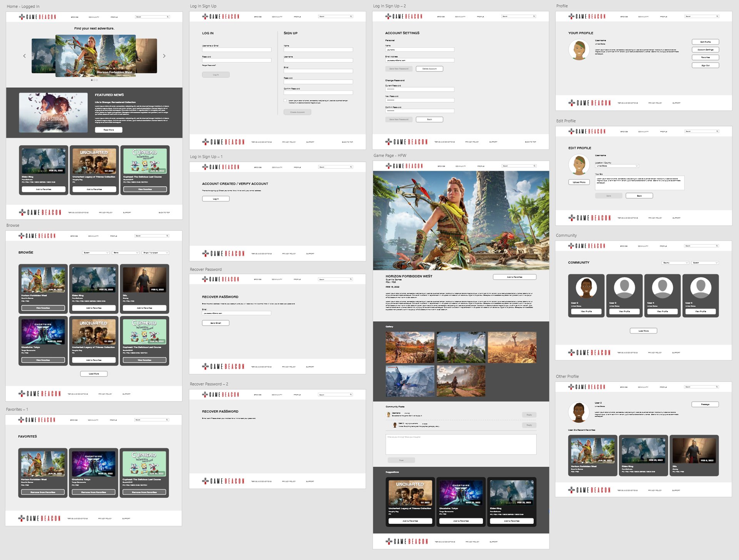The width and height of the screenshot is (739, 560).
Task: Click the header logo on the Community artboard
Action: [587, 246]
